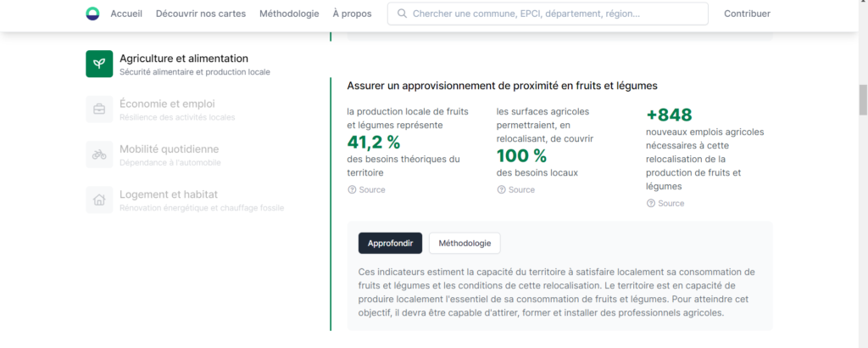The image size is (868, 348).
Task: Click the magnifier icon in search bar
Action: [x=402, y=14]
